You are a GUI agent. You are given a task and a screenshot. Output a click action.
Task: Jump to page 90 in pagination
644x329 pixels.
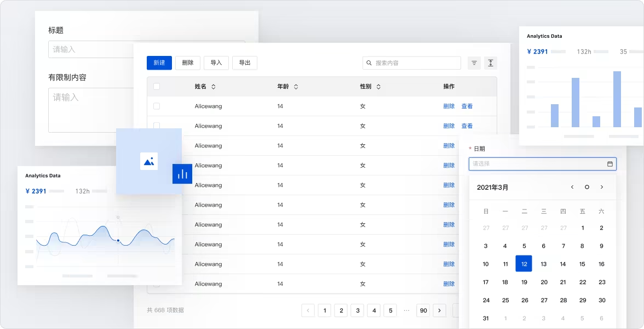pos(423,311)
